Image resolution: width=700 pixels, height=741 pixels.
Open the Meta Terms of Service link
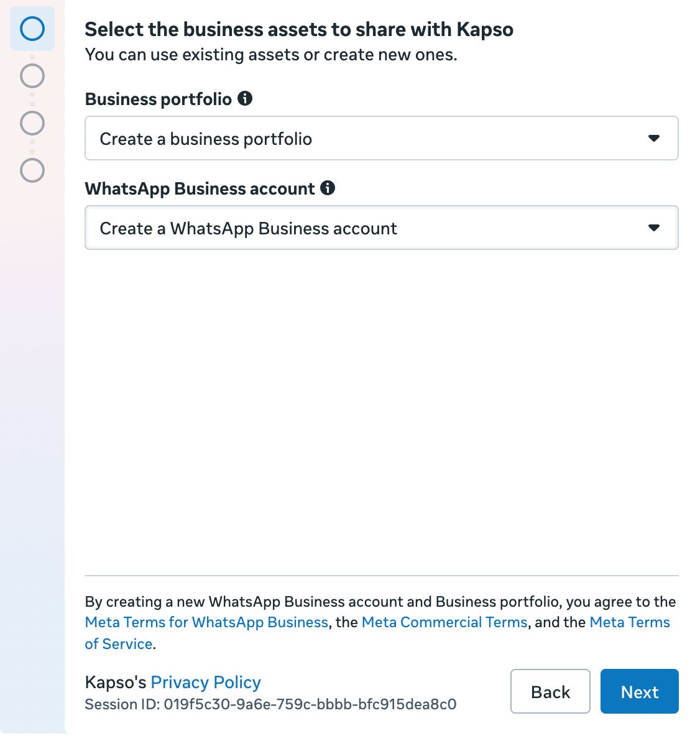630,622
